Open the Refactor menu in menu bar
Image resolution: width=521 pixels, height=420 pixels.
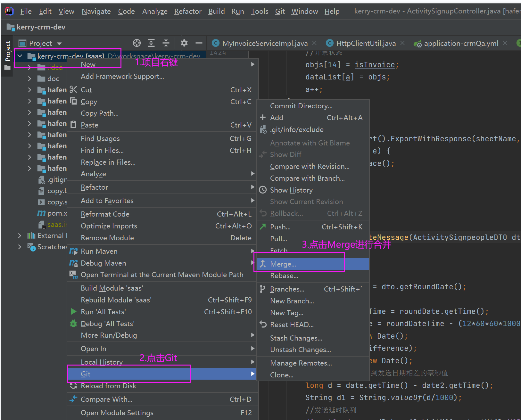(x=188, y=12)
